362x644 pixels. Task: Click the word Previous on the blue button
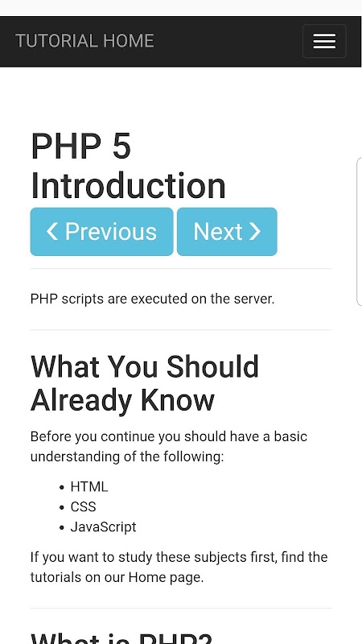[111, 231]
